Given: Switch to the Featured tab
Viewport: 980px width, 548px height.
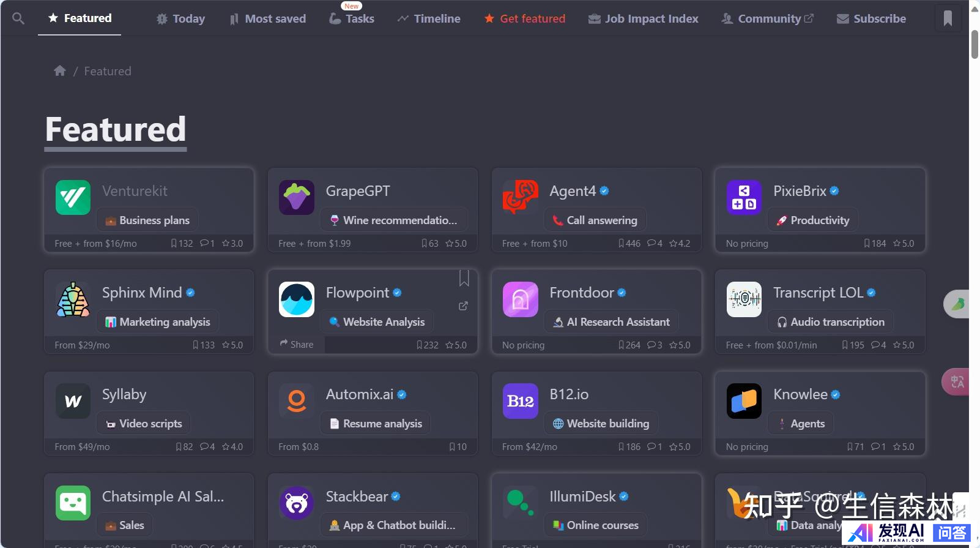Looking at the screenshot, I should [x=80, y=18].
